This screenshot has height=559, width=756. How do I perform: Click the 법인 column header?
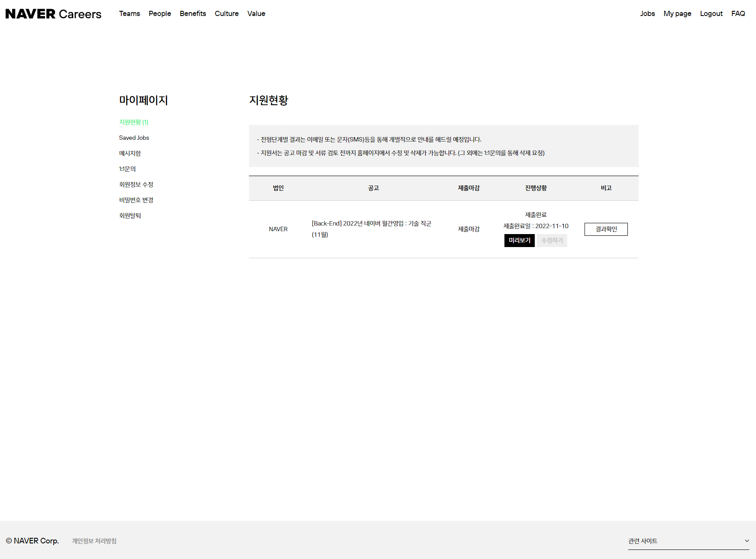278,188
